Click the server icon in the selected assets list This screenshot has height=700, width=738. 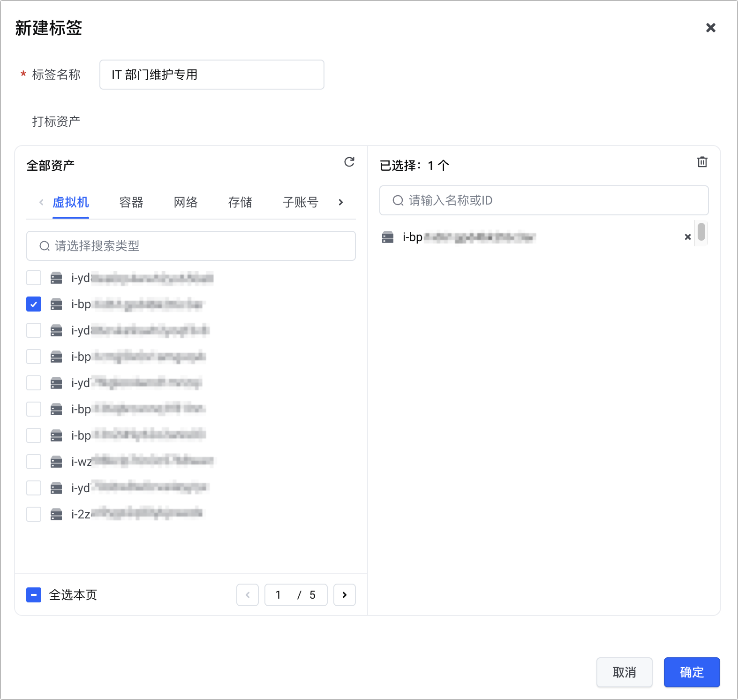pos(388,237)
